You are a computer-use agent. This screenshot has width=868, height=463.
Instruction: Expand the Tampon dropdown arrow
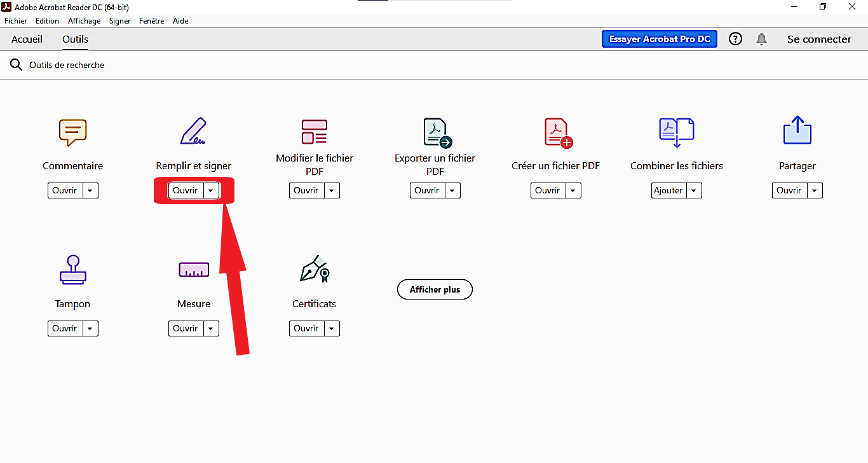pos(90,328)
